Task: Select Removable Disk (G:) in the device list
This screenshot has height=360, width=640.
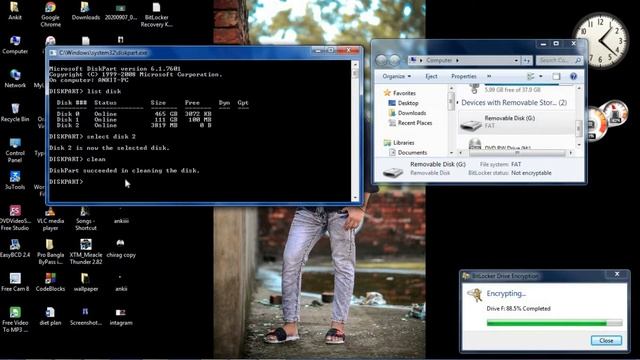Action: [516, 122]
